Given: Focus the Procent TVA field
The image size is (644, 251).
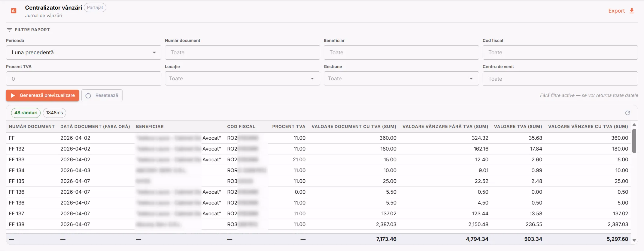Looking at the screenshot, I should click(84, 79).
